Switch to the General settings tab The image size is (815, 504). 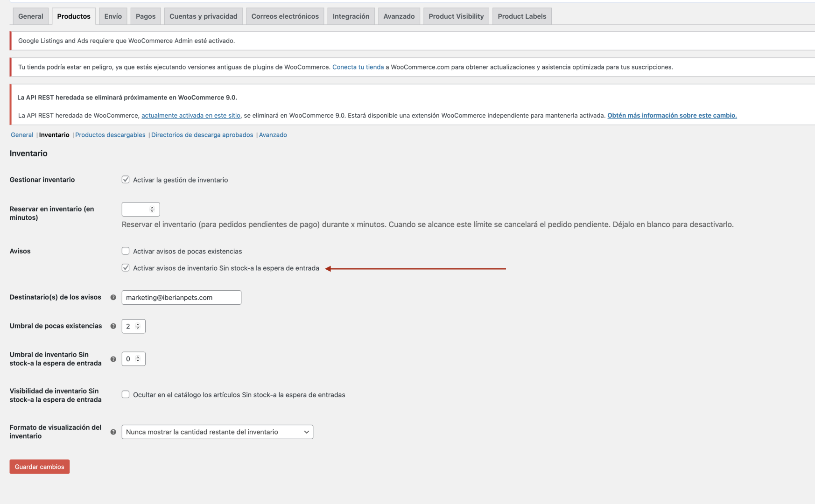tap(31, 16)
